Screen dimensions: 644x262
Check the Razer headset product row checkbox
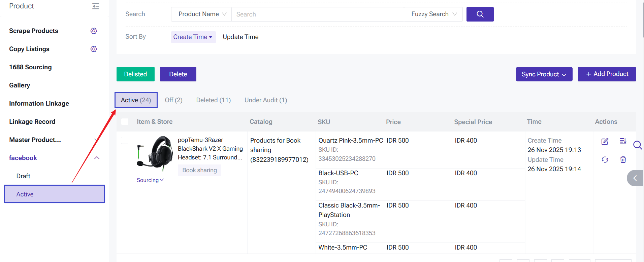pyautogui.click(x=125, y=141)
